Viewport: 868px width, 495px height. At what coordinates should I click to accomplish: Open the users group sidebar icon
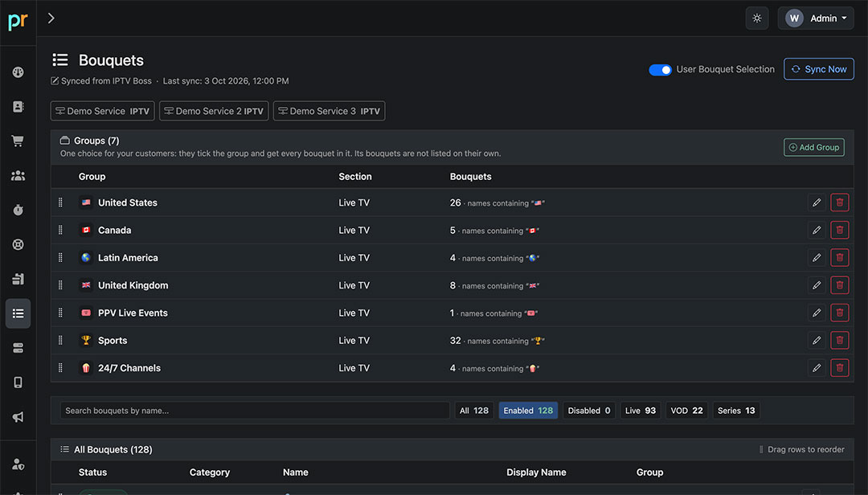[18, 175]
